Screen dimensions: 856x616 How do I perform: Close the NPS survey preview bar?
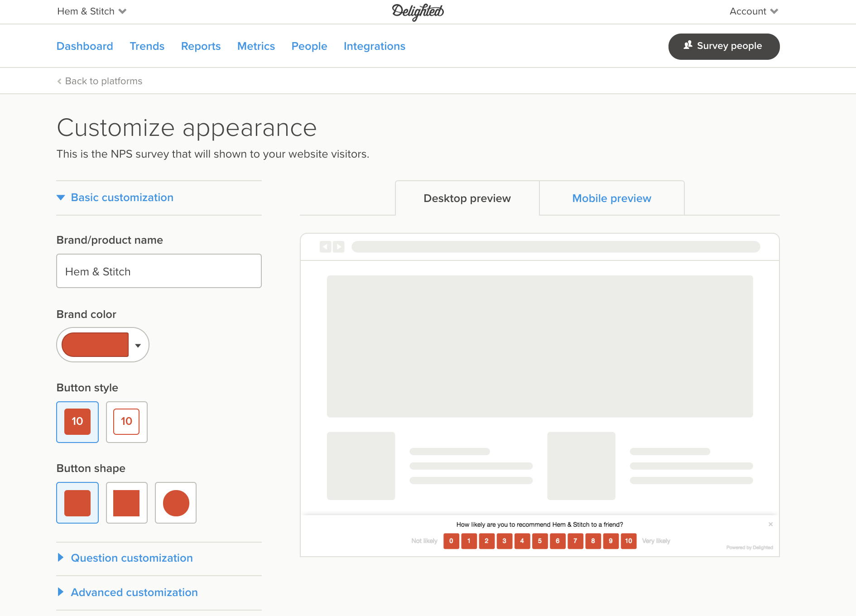click(x=770, y=524)
